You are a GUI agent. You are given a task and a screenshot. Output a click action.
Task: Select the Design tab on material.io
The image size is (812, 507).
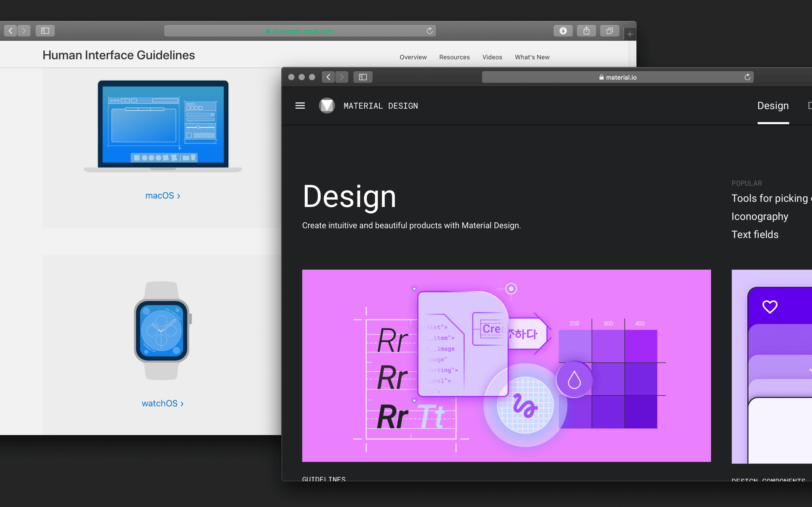coord(773,106)
